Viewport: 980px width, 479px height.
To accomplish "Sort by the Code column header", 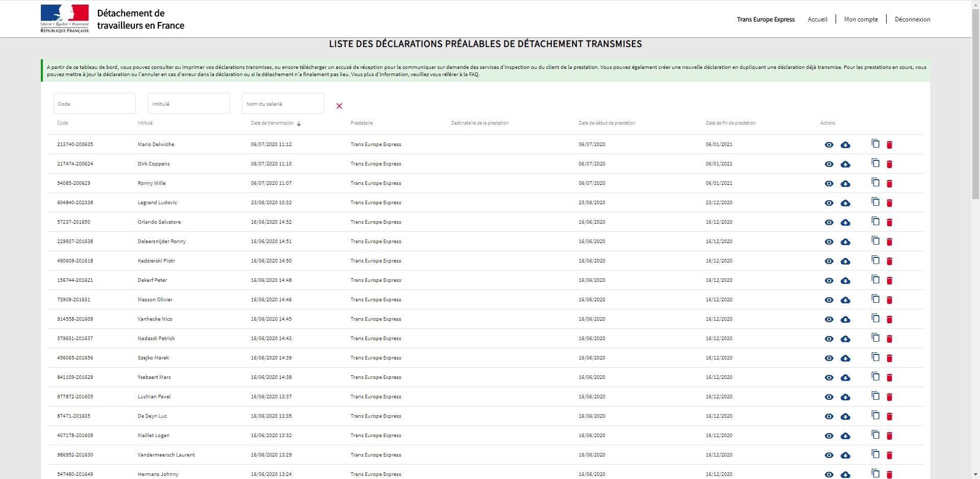I will pos(62,123).
